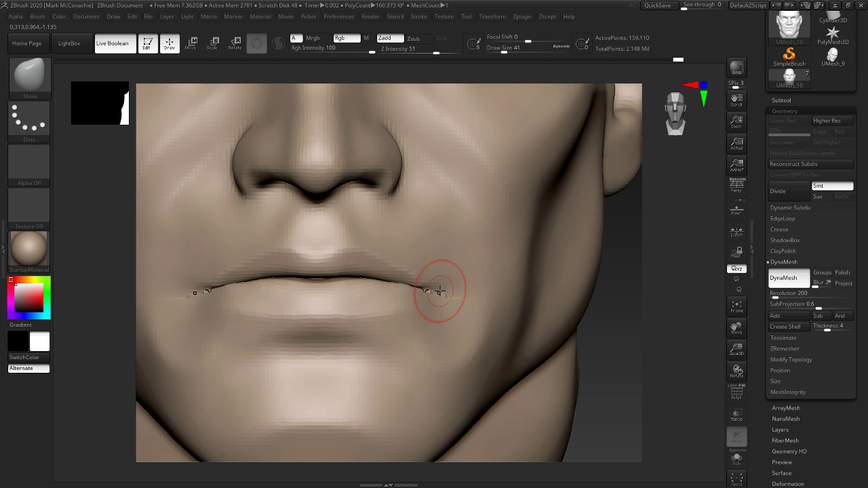Open the Preferences menu
This screenshot has height=488, width=868.
338,16
